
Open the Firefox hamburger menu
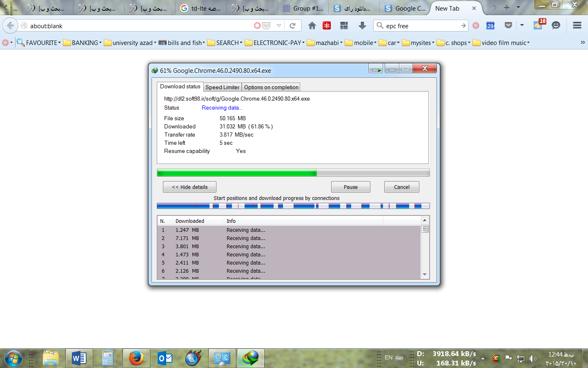577,25
